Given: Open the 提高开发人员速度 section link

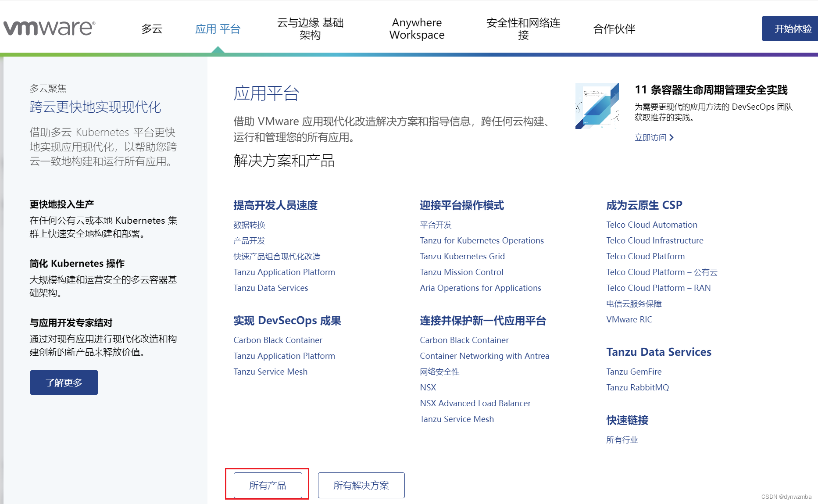Looking at the screenshot, I should (x=275, y=205).
